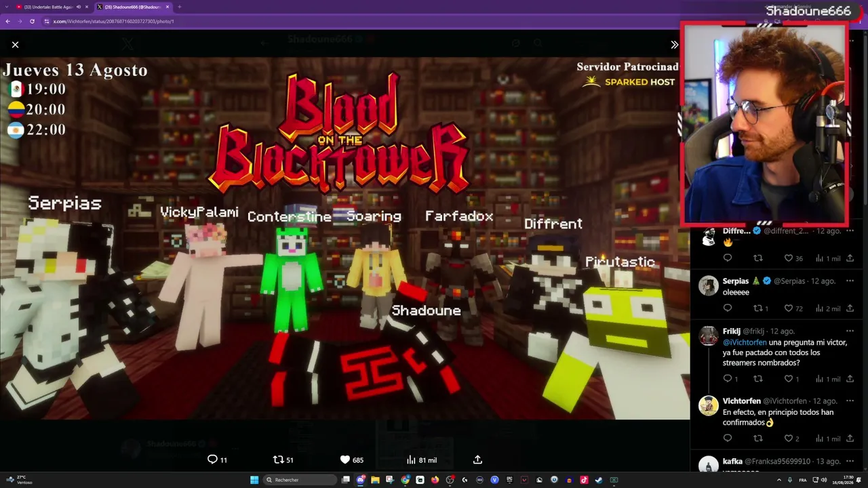Viewport: 868px width, 488px height.
Task: Share the Serpias "oleeeee" comment
Action: pos(850,308)
